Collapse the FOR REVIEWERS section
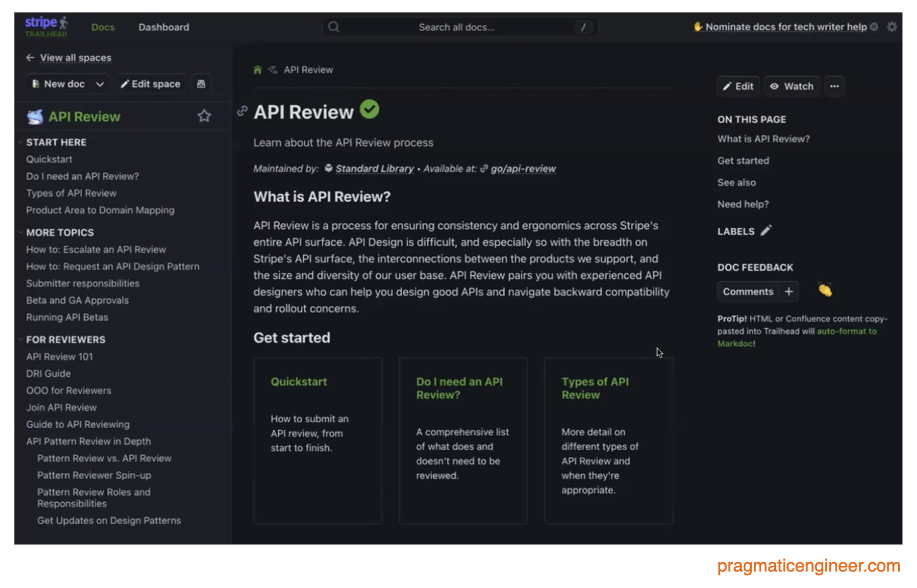 coord(21,340)
